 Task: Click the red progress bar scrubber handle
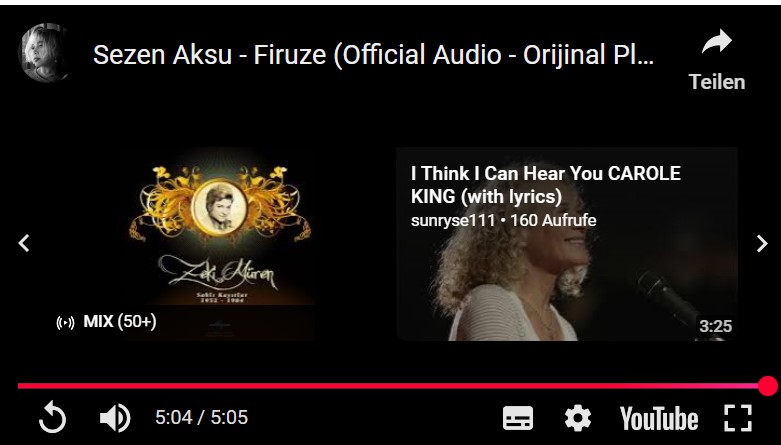[768, 386]
